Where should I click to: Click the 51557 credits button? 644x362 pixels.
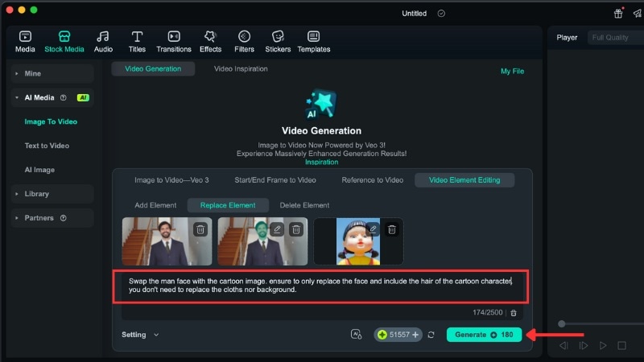tap(398, 335)
